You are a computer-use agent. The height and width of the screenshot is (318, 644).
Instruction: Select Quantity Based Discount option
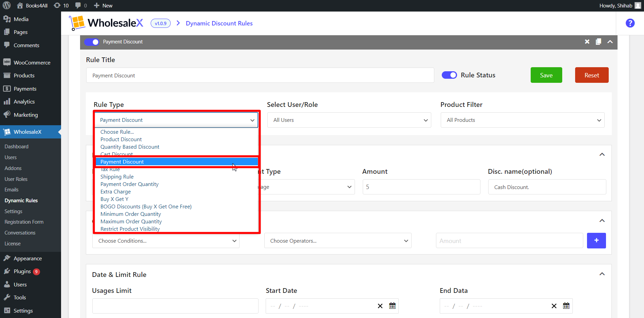176,147
